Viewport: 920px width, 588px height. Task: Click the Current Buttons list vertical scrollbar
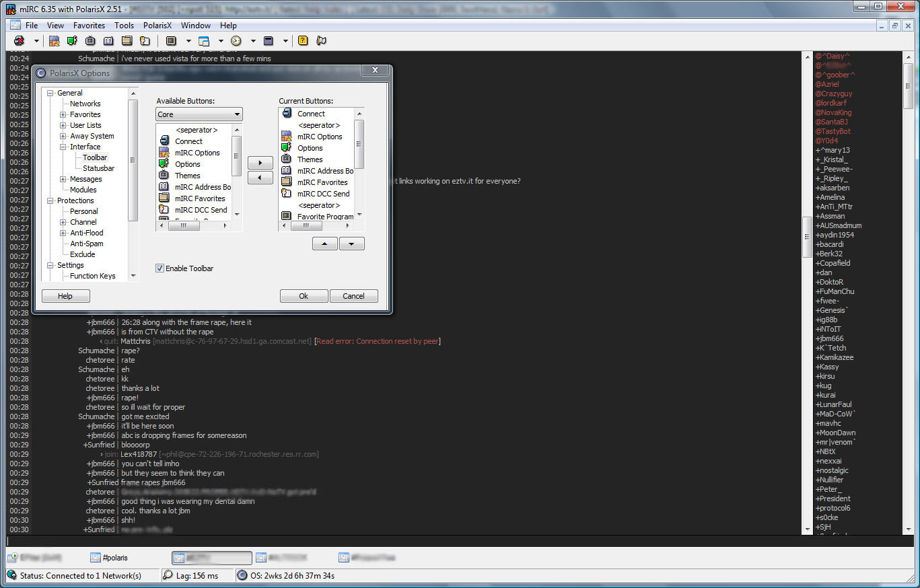click(359, 165)
